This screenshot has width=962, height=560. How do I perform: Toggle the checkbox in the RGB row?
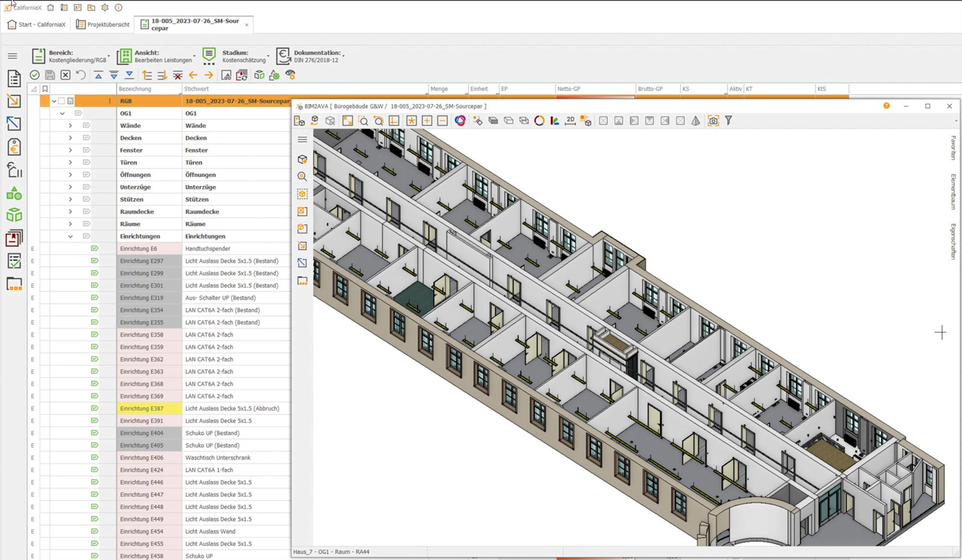[x=61, y=101]
